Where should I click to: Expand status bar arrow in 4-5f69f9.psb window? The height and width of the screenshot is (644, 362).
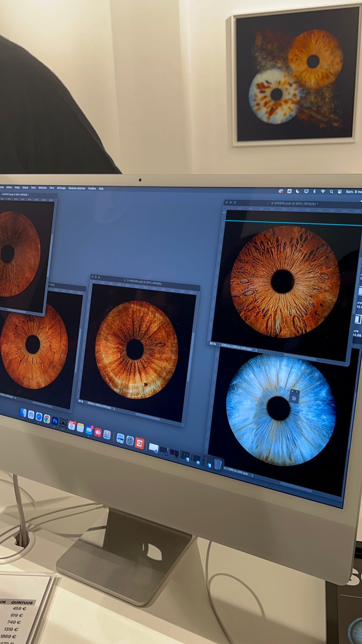point(256,350)
